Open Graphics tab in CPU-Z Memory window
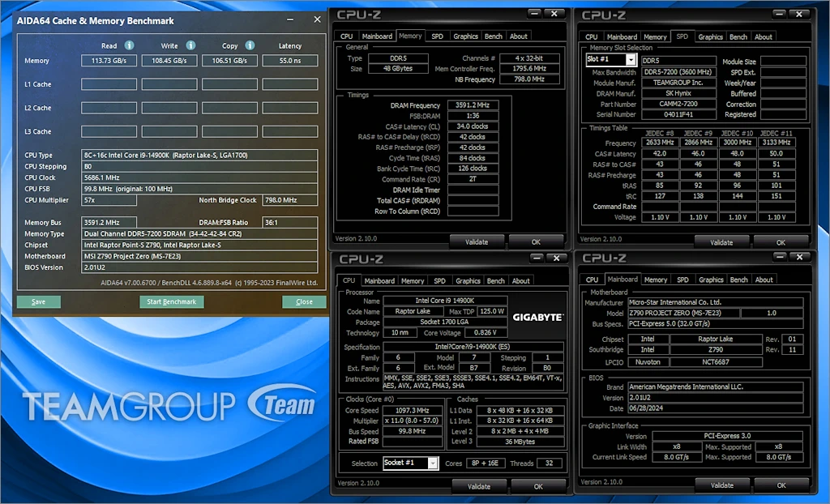The width and height of the screenshot is (830, 504). (465, 36)
